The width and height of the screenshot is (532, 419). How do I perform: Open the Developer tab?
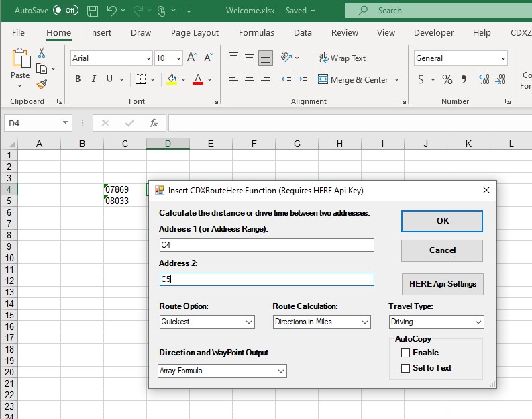pos(433,33)
